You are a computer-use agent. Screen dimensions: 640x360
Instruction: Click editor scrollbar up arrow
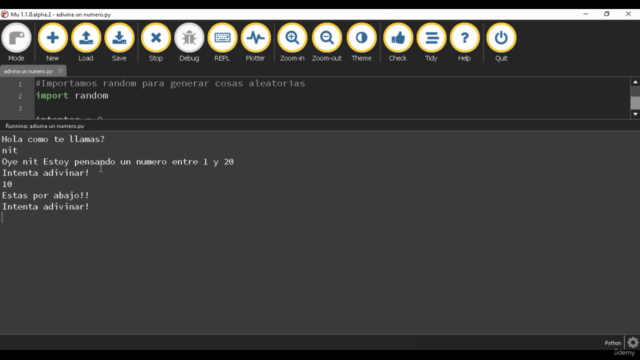[635, 82]
